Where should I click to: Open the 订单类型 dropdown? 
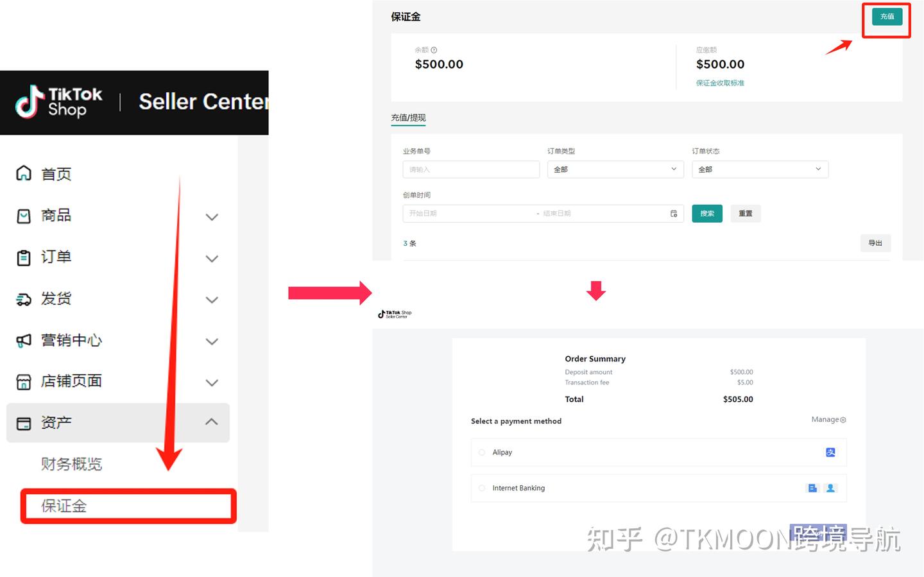click(615, 169)
